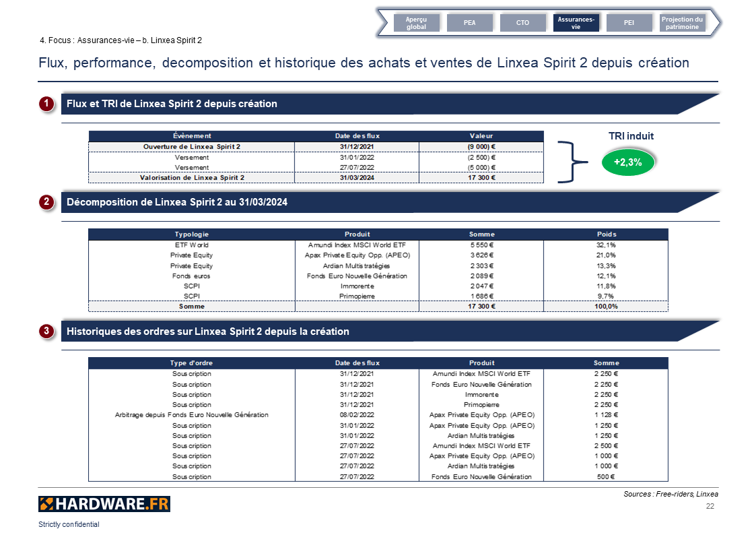756x535 pixels.
Task: Select the Flux et TRI section banner
Action: coord(390,104)
